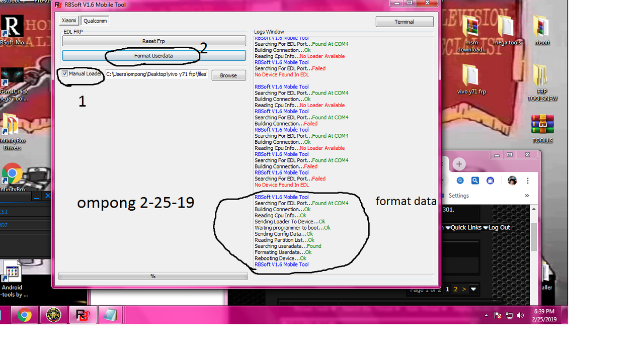
Task: Click the progress bar showing %
Action: pyautogui.click(x=153, y=276)
